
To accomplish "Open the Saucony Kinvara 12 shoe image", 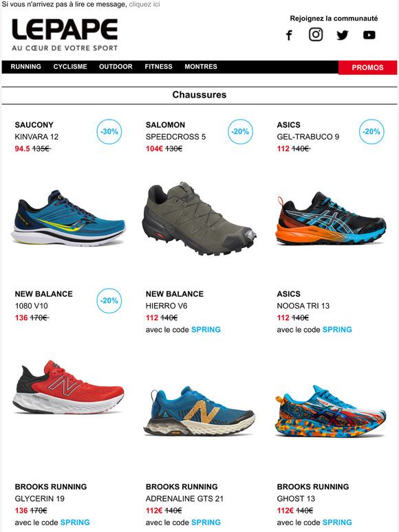I will [x=68, y=218].
